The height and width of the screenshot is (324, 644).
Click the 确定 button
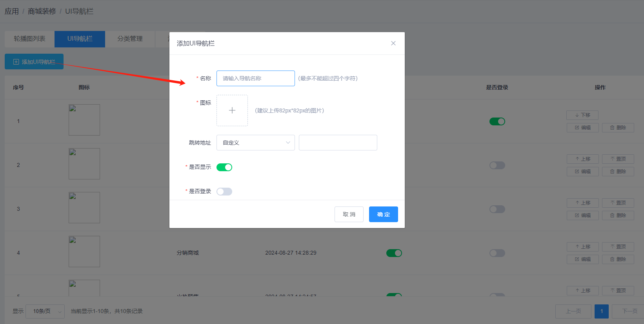(x=383, y=214)
